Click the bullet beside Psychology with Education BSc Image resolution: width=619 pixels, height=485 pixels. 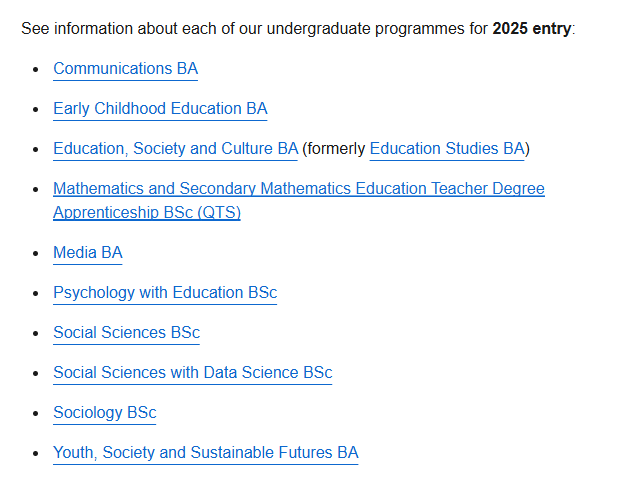(x=36, y=293)
